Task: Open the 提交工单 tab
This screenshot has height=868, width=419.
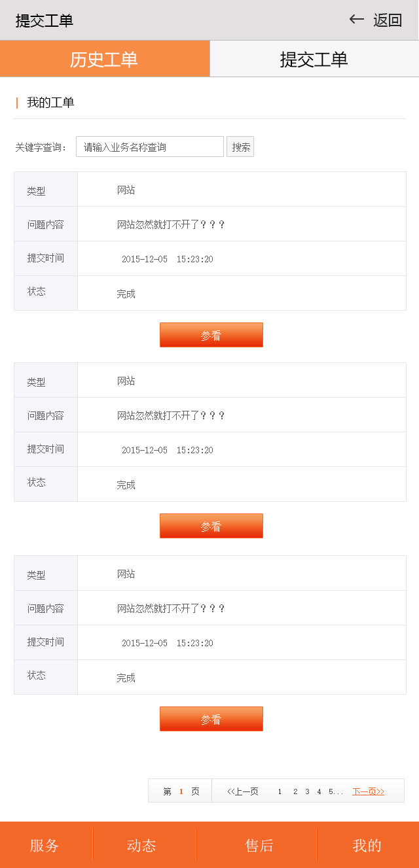Action: point(314,59)
